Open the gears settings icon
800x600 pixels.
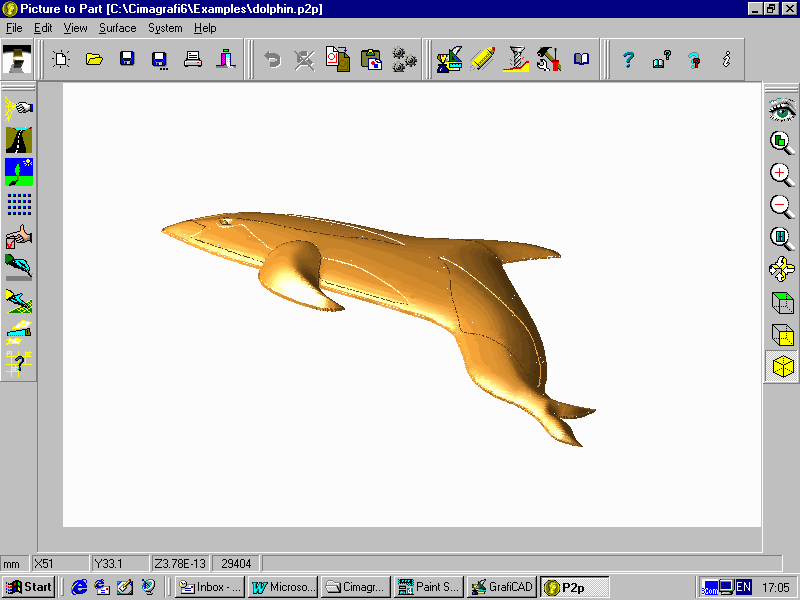pyautogui.click(x=405, y=59)
